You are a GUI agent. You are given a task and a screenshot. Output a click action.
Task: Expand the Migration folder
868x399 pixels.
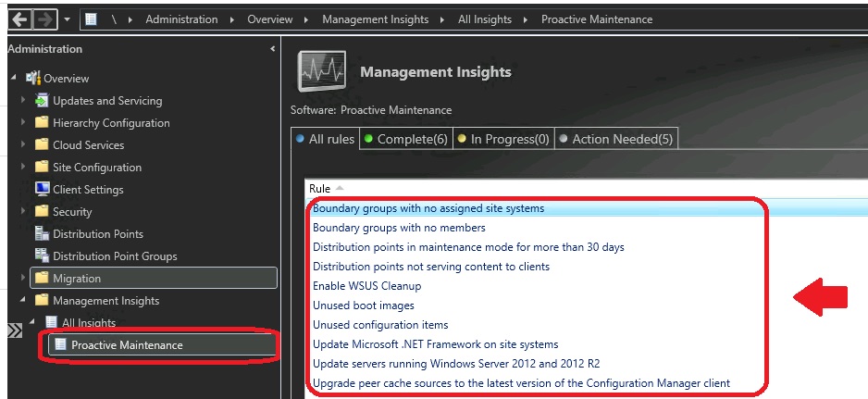[x=23, y=278]
